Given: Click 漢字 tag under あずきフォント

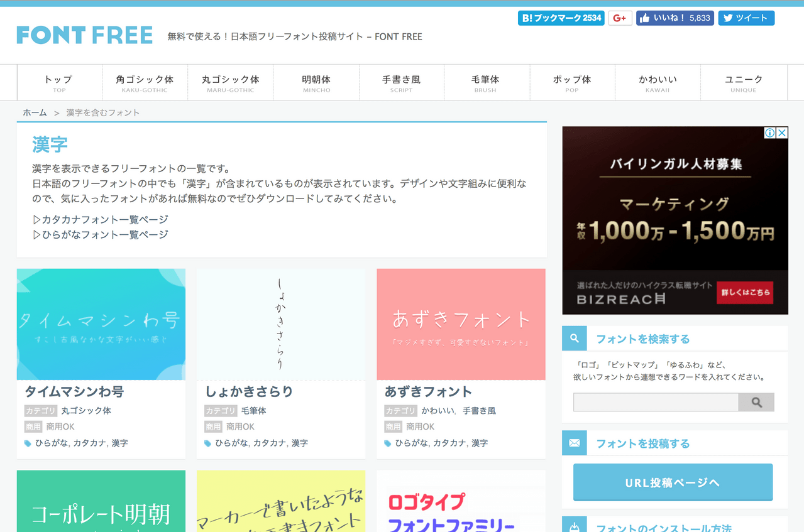Looking at the screenshot, I should click(480, 443).
